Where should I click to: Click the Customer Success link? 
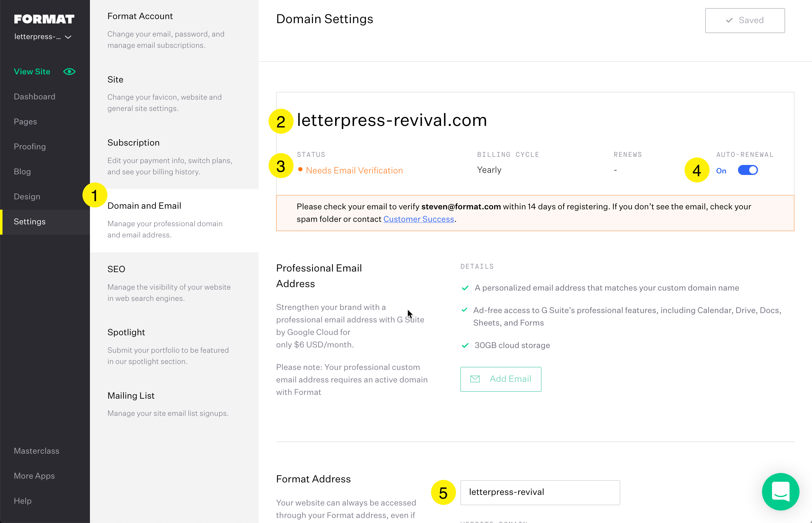click(x=418, y=219)
